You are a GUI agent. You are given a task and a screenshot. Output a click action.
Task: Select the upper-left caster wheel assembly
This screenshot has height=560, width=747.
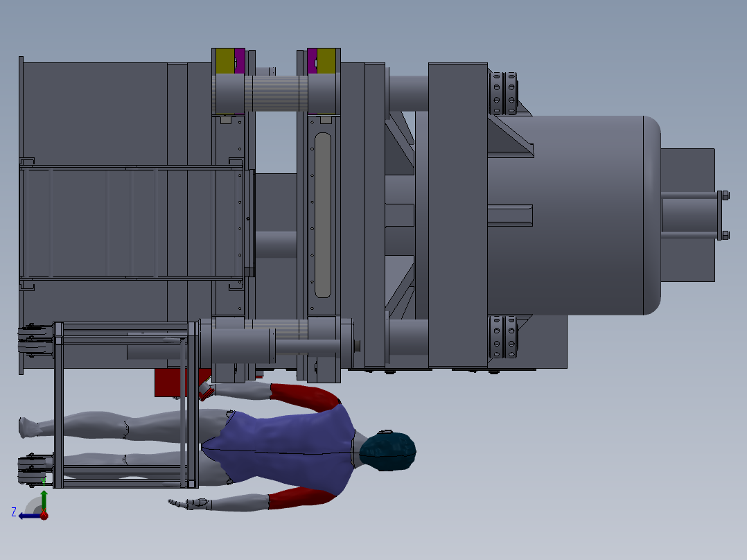pyautogui.click(x=35, y=340)
